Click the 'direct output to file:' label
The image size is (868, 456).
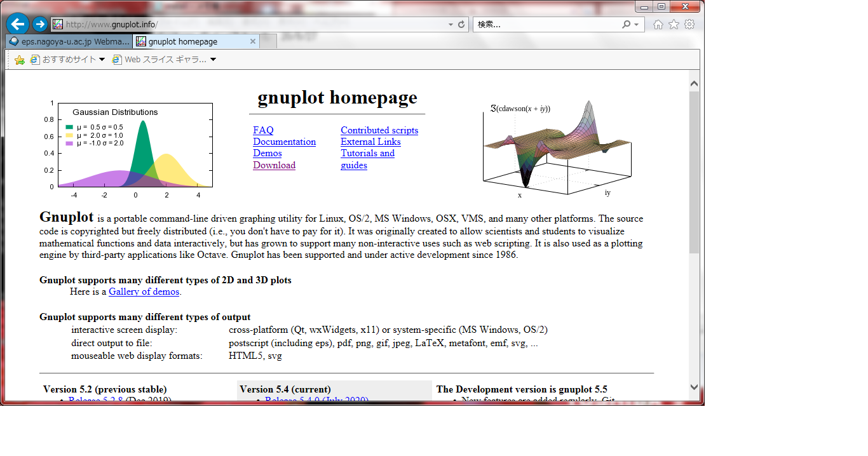pyautogui.click(x=111, y=343)
